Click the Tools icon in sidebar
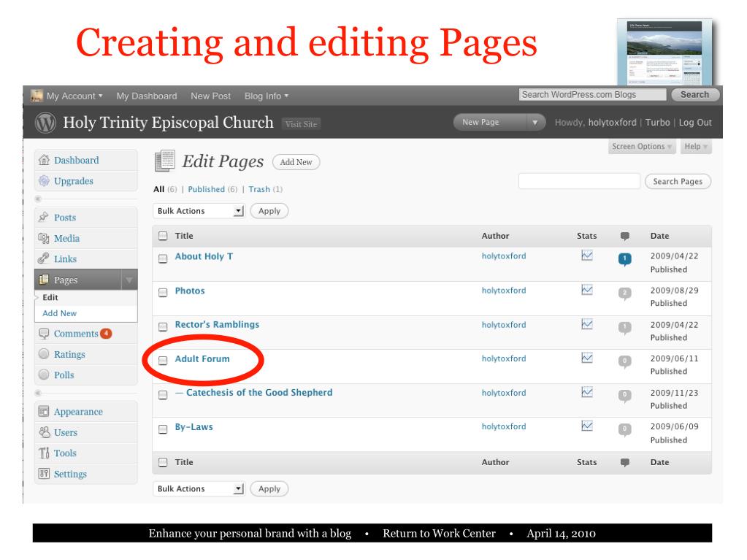 tap(44, 453)
